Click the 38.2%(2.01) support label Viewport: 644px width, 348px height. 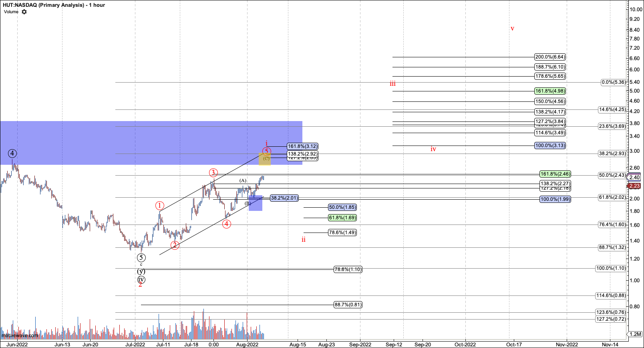(284, 198)
